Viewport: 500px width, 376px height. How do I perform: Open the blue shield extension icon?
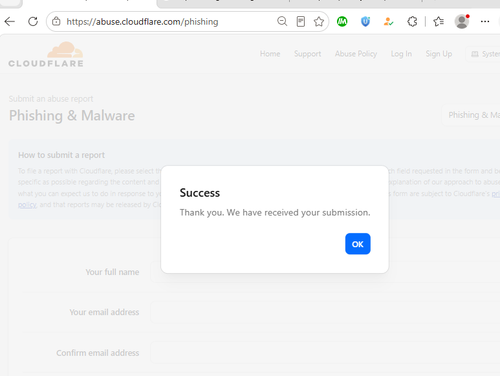[x=365, y=22]
